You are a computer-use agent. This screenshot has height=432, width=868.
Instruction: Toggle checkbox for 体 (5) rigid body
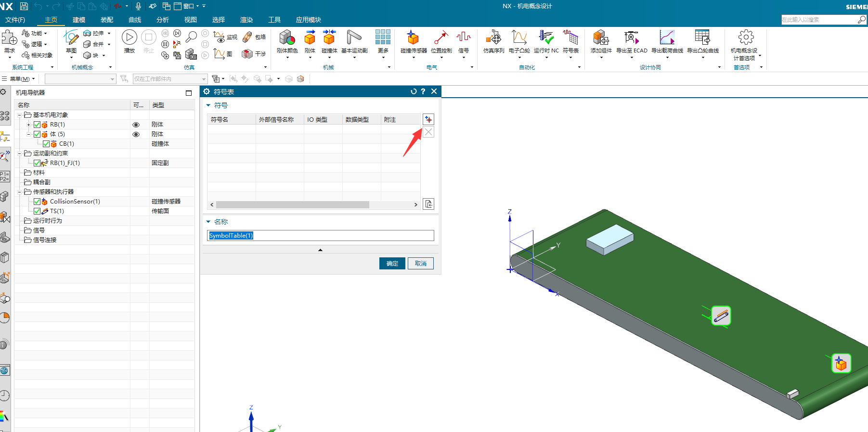37,134
